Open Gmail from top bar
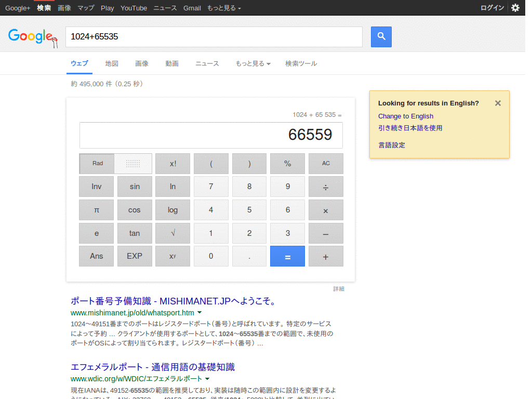Image resolution: width=532 pixels, height=399 pixels. 192,8
